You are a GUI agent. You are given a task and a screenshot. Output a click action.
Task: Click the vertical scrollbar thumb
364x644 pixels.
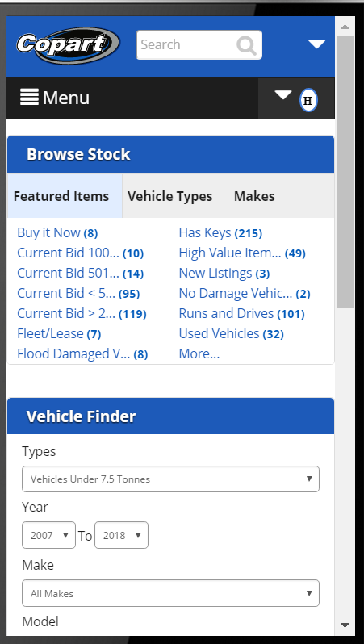tap(345, 172)
